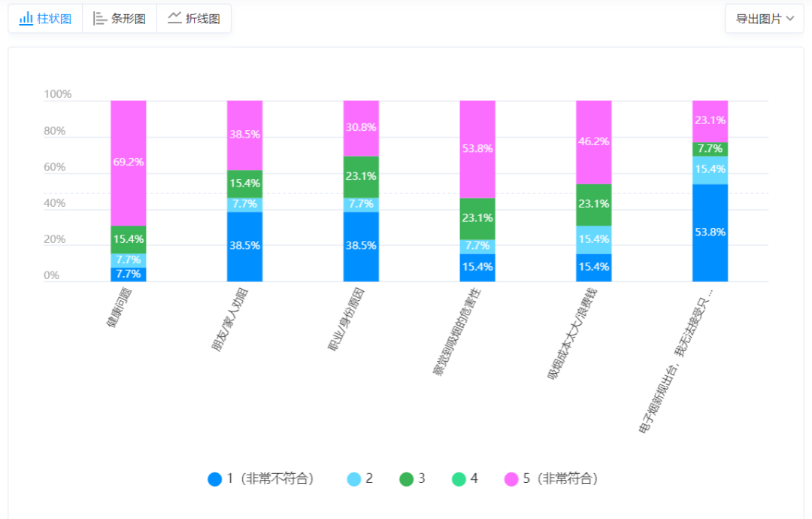
Task: Toggle legend dot for 1（非常不符合）
Action: tap(215, 479)
